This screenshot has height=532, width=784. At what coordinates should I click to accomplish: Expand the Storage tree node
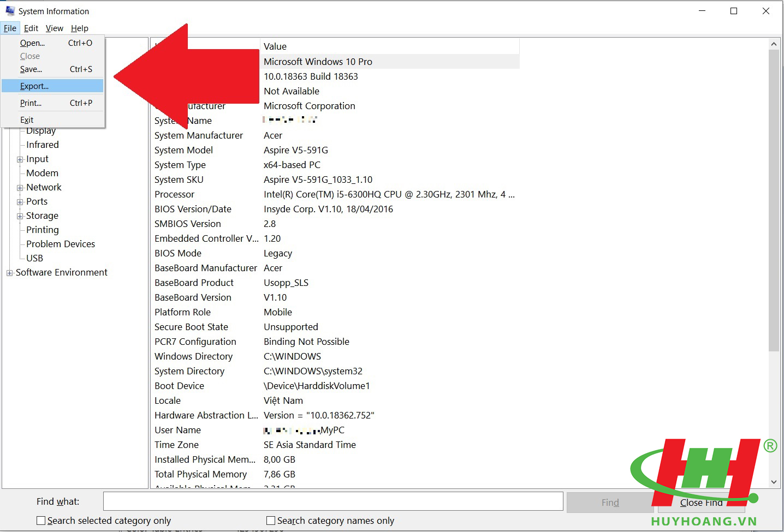click(x=20, y=216)
